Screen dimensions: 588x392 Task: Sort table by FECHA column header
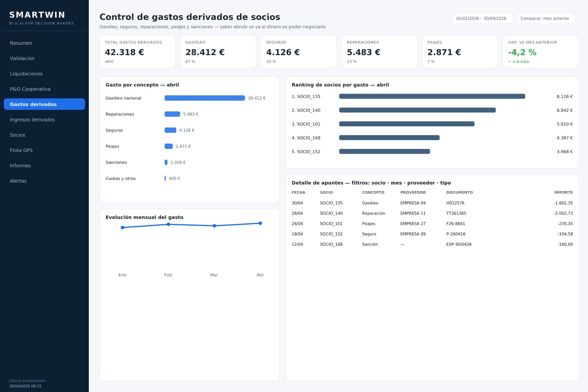pos(299,193)
